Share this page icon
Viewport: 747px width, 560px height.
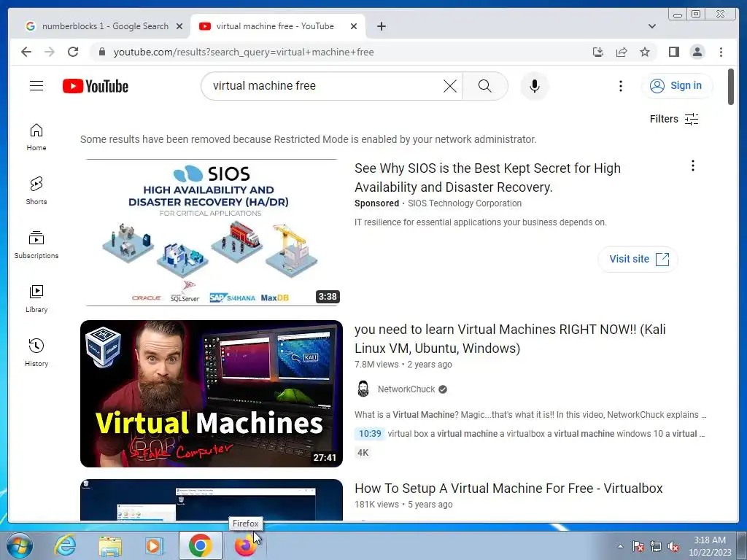(622, 52)
